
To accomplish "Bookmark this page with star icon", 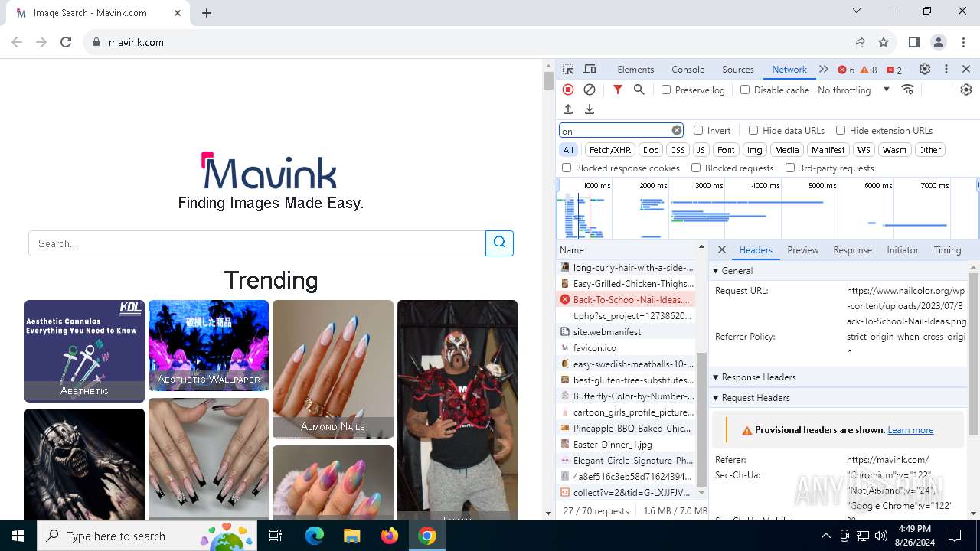I will 884,42.
